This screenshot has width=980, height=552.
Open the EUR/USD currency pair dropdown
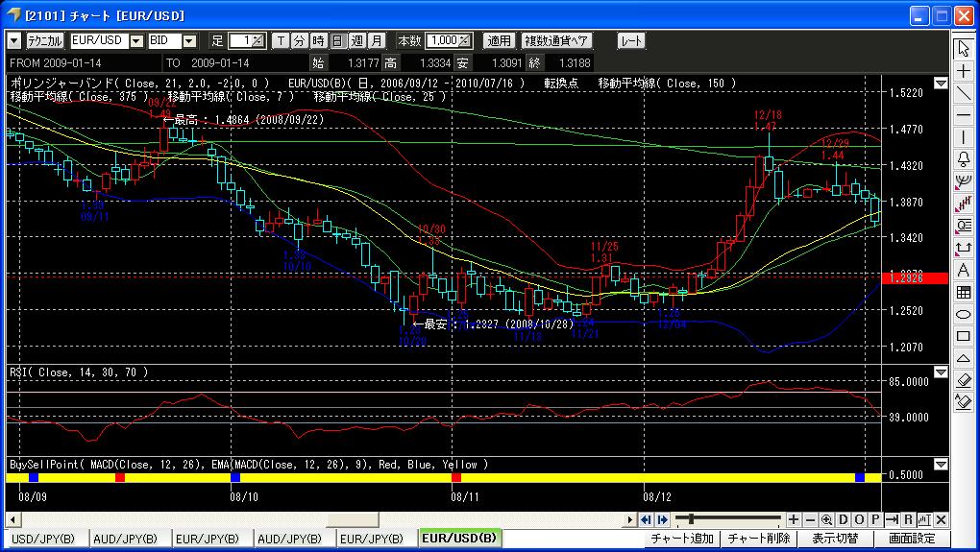pos(136,41)
